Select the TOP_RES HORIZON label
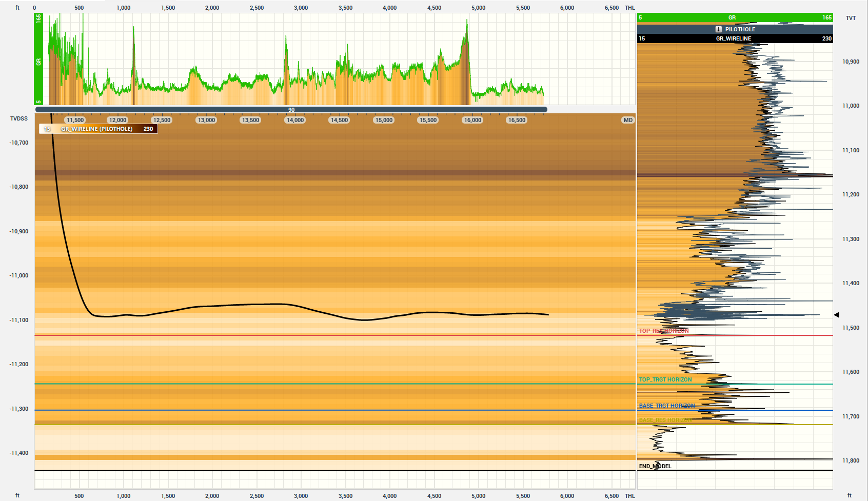868x501 pixels. [x=664, y=331]
